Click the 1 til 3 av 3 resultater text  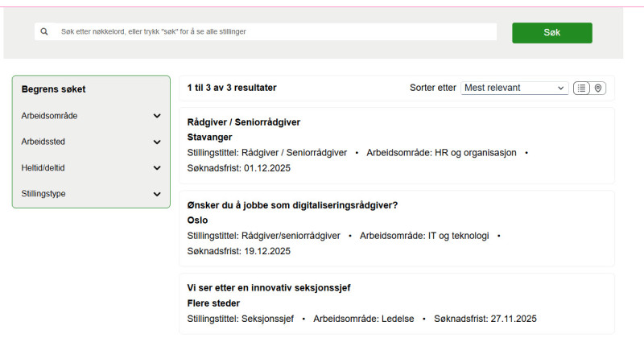232,88
